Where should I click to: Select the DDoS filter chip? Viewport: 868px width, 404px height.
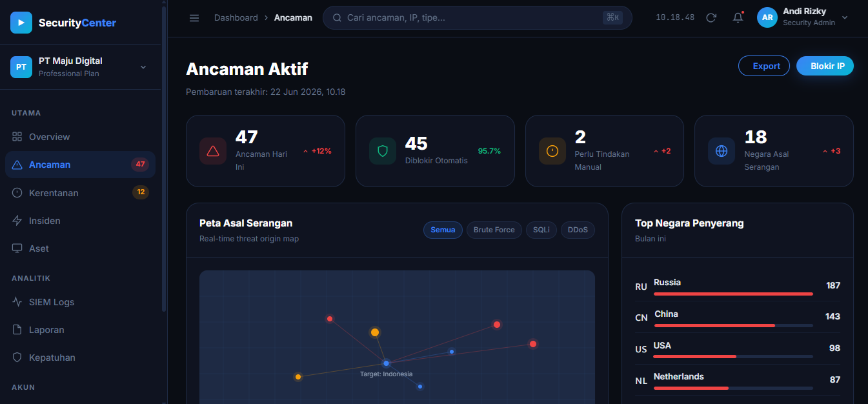[578, 230]
